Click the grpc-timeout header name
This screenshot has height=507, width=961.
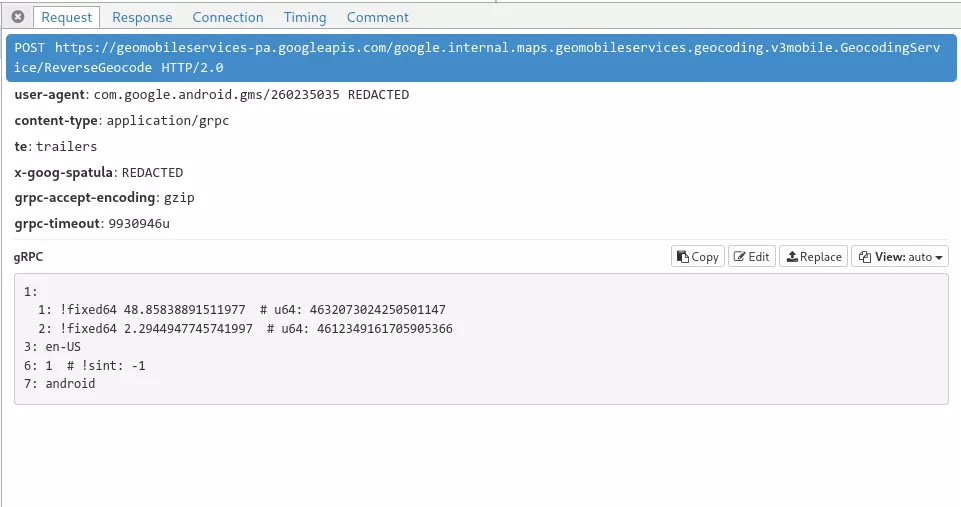pos(58,224)
